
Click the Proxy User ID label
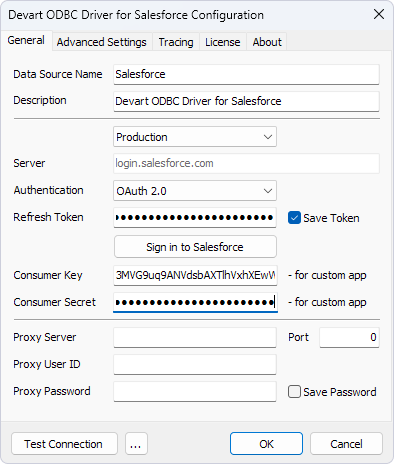[x=47, y=364]
